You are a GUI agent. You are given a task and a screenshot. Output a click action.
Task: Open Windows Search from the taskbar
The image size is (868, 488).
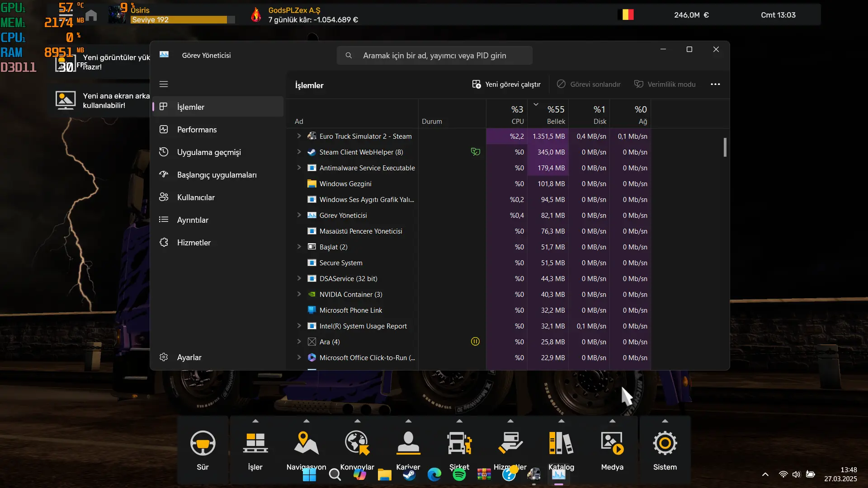(335, 475)
